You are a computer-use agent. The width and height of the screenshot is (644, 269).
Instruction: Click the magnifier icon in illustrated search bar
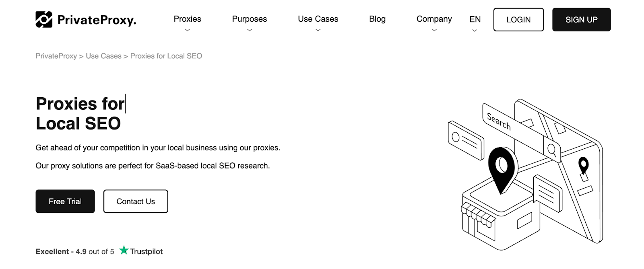tap(552, 150)
